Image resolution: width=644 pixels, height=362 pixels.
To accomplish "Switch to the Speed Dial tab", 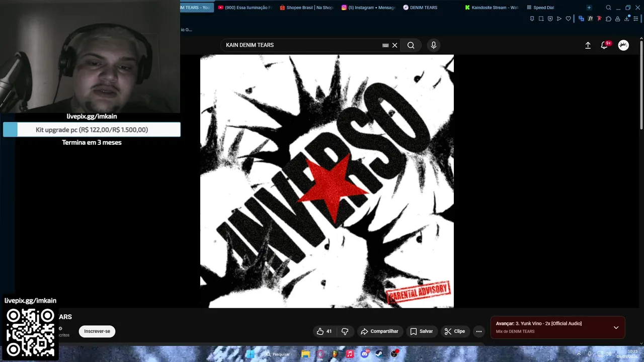I will coord(553,8).
